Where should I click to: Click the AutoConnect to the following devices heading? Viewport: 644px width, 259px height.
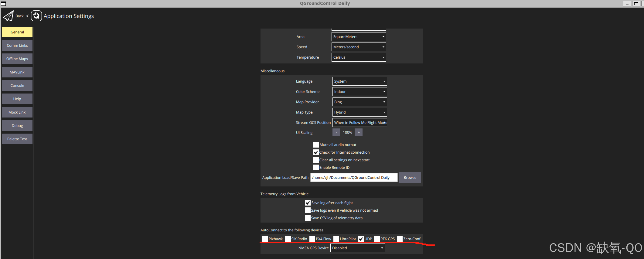tap(292, 230)
